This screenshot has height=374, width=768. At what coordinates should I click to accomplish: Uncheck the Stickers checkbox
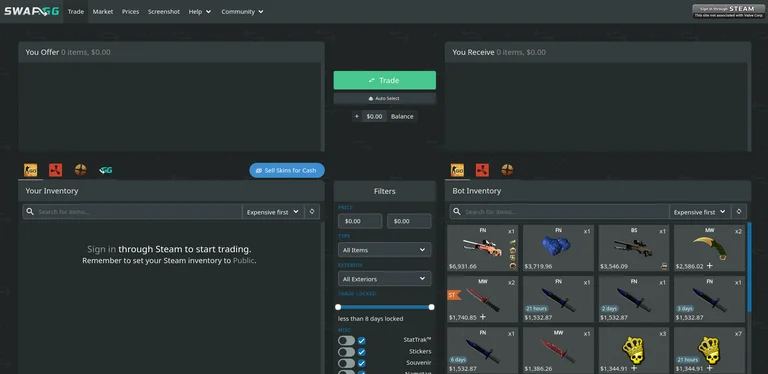(x=361, y=351)
